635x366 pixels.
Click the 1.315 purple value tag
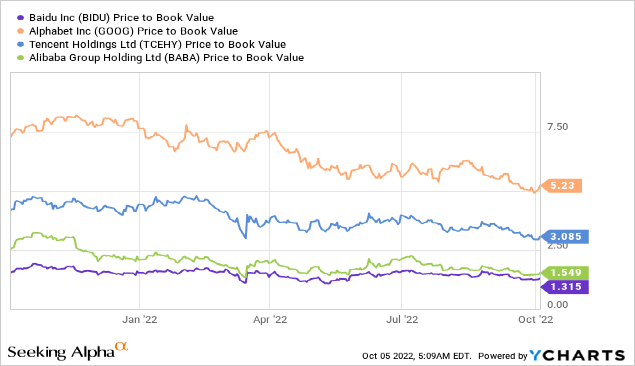(564, 287)
